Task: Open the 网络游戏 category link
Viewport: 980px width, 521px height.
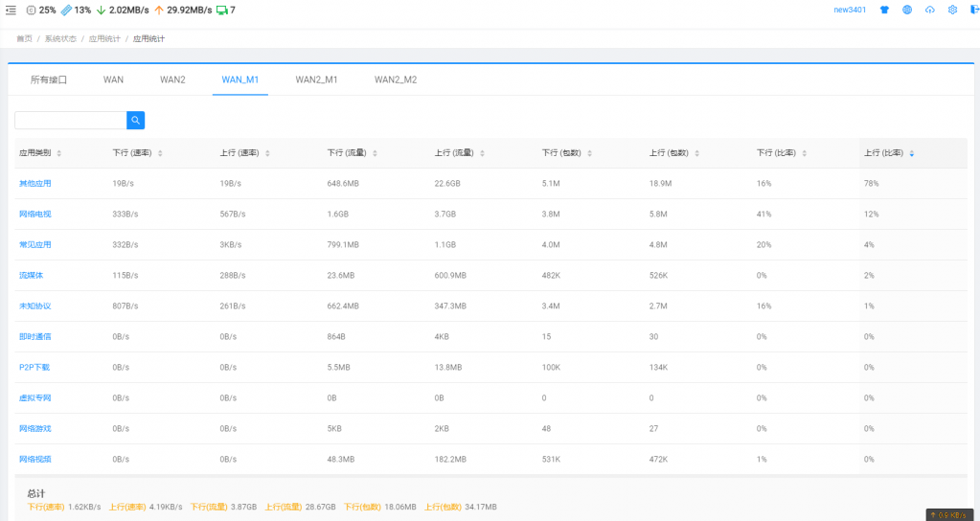Action: point(35,428)
